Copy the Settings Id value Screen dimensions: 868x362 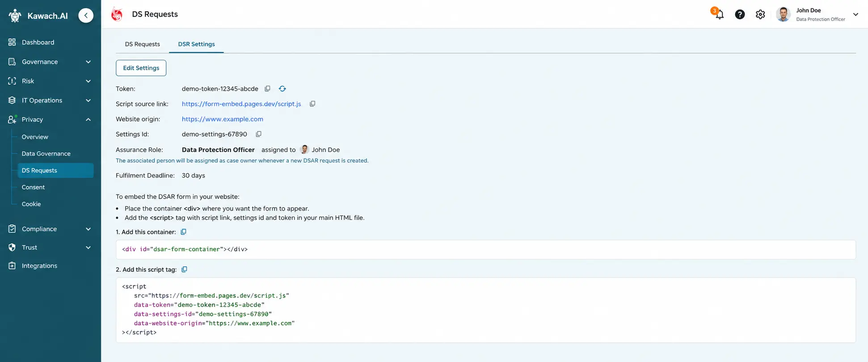click(x=258, y=134)
